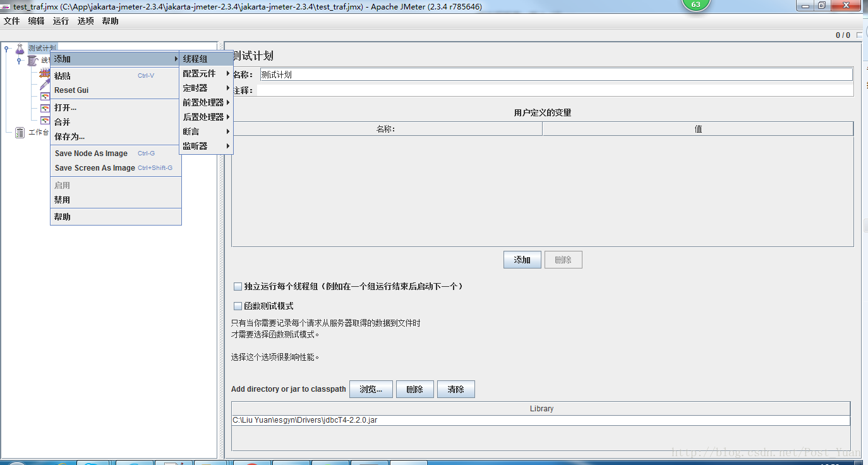Choose 打开... in the context menu
This screenshot has height=465, width=868.
pyautogui.click(x=116, y=107)
